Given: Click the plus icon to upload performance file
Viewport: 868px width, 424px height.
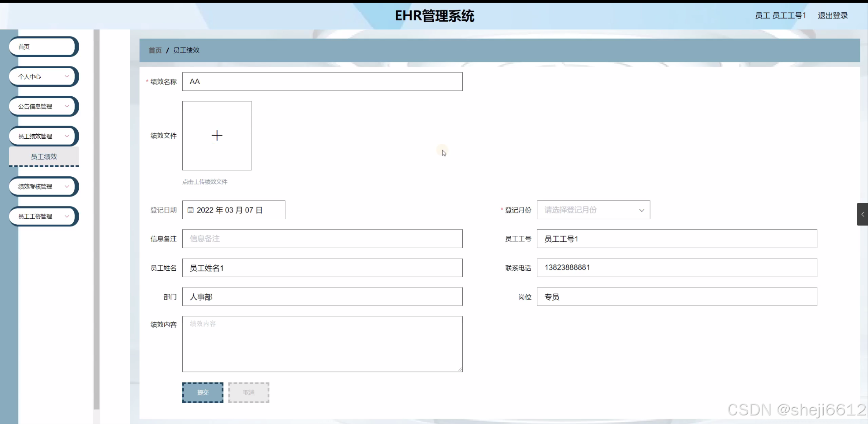Looking at the screenshot, I should click(217, 135).
